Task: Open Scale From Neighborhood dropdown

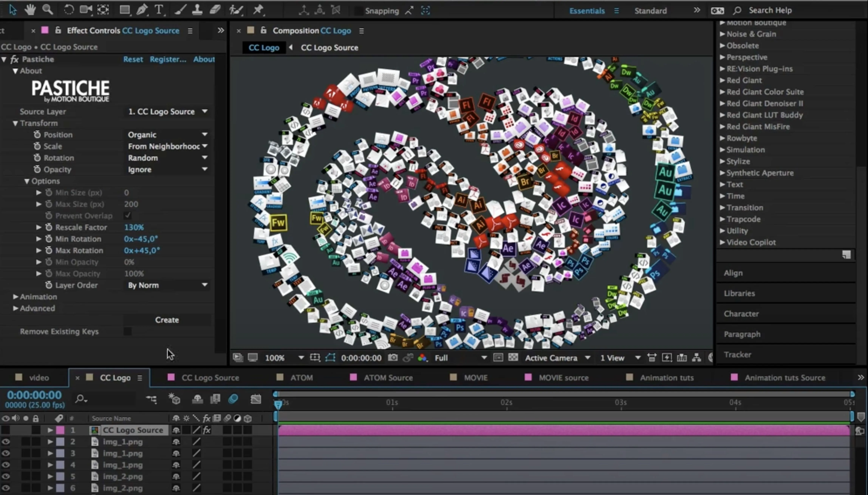Action: 167,146
